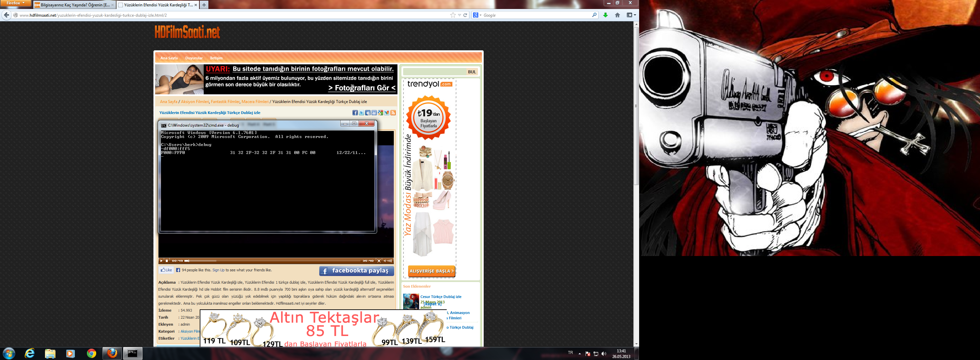Image resolution: width=980 pixels, height=360 pixels.
Task: Toggle fullscreen in the video player
Action: (x=378, y=261)
